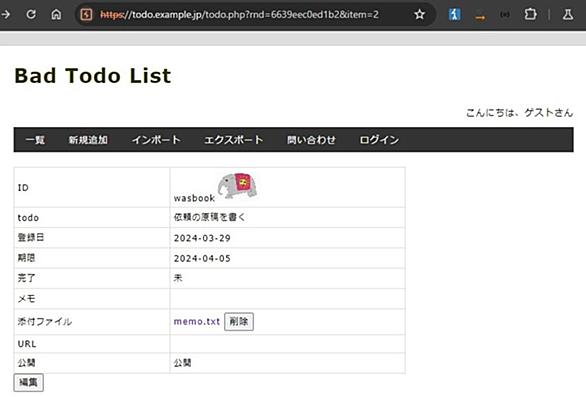The height and width of the screenshot is (397, 586).
Task: Open the blue walking-figure extension icon
Action: pyautogui.click(x=454, y=15)
